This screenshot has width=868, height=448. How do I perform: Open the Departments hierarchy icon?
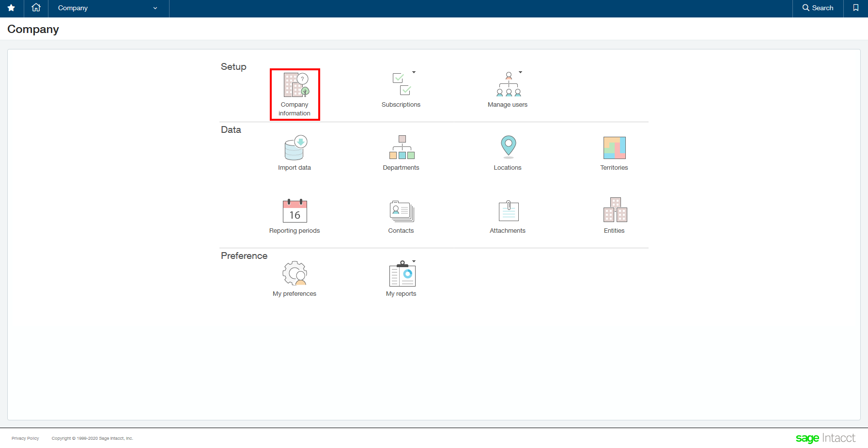401,147
